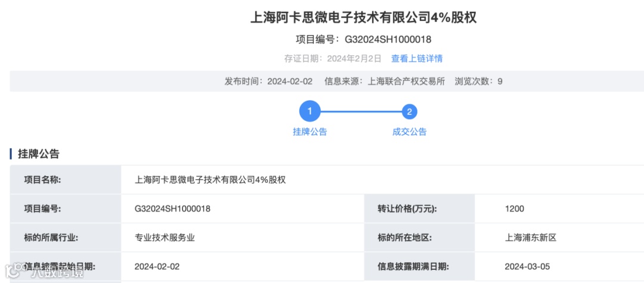Select the table value G32024SH1000018

pos(172,209)
